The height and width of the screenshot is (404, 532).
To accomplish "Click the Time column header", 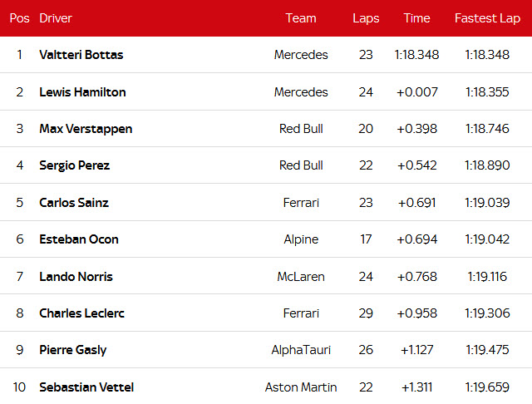I will pyautogui.click(x=416, y=18).
